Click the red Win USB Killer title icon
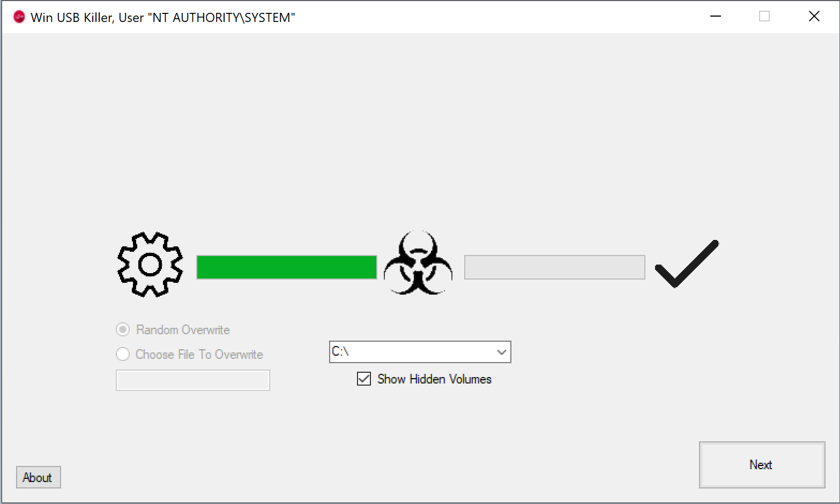This screenshot has width=840, height=504. click(19, 17)
